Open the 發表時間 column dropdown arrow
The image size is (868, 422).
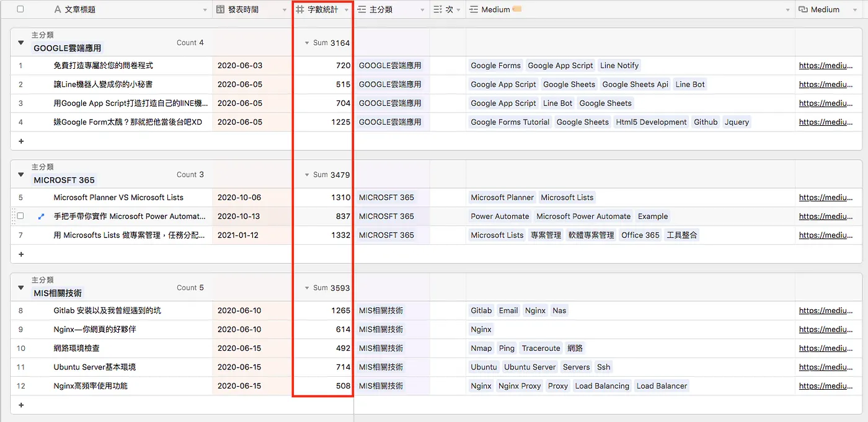point(284,10)
